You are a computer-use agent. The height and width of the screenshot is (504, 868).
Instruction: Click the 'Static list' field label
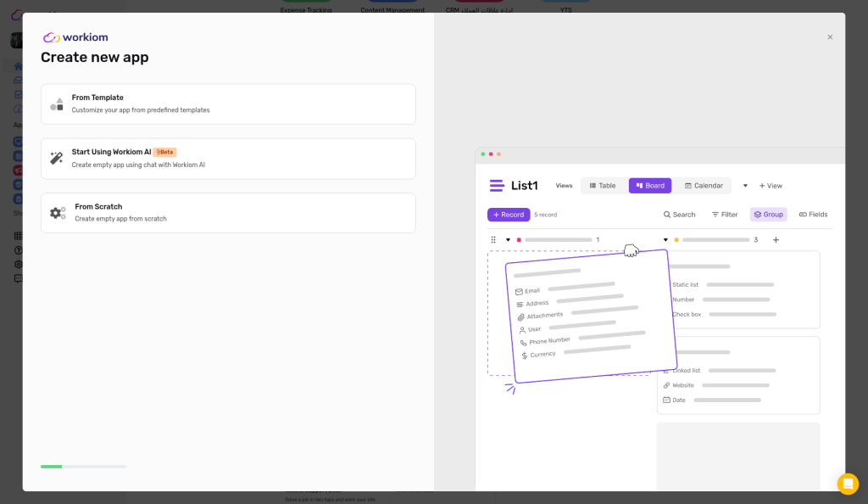coord(685,285)
